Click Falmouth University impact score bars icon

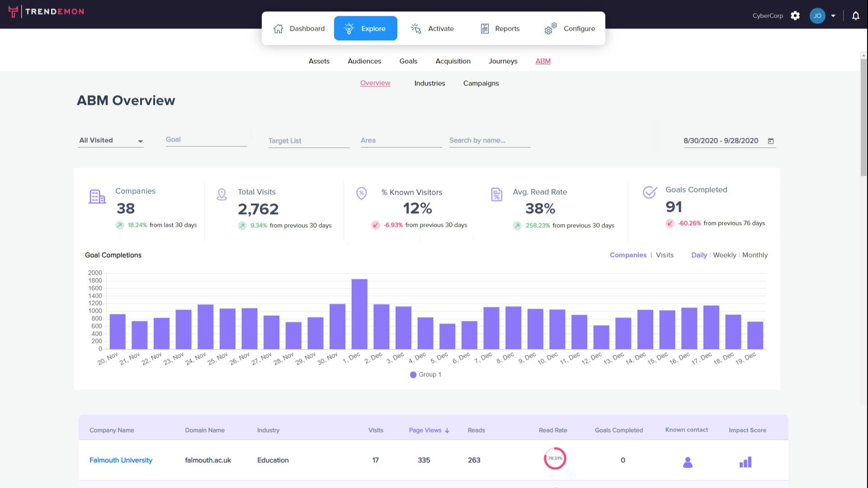pos(745,462)
